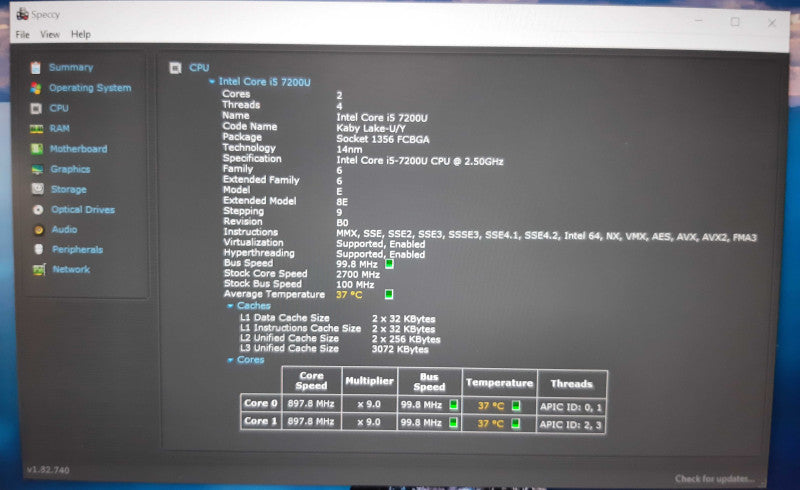800x490 pixels.
Task: Select the Audio section label
Action: [x=64, y=230]
